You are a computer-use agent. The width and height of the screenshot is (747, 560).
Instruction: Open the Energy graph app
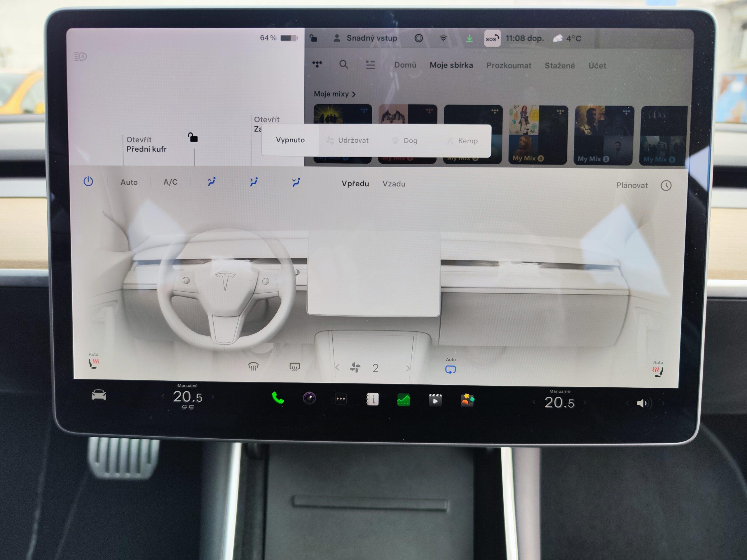pyautogui.click(x=404, y=400)
